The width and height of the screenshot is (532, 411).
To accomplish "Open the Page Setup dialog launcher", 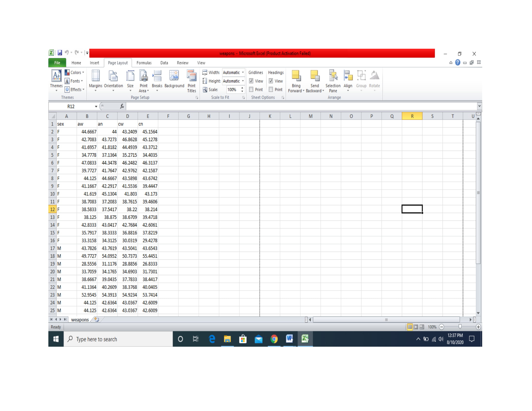I will coord(197,97).
